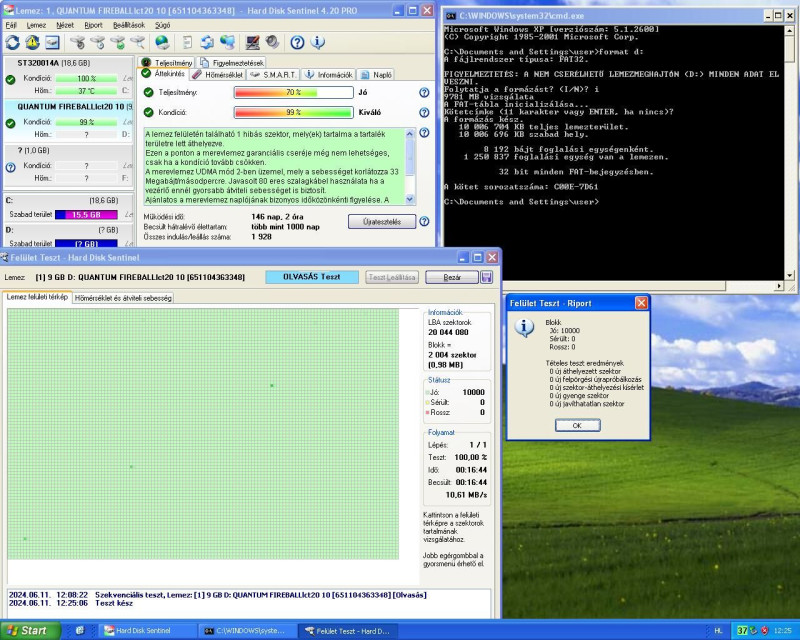Click the disk test with clock icon
Viewport: 800px width, 640px height.
point(97,42)
